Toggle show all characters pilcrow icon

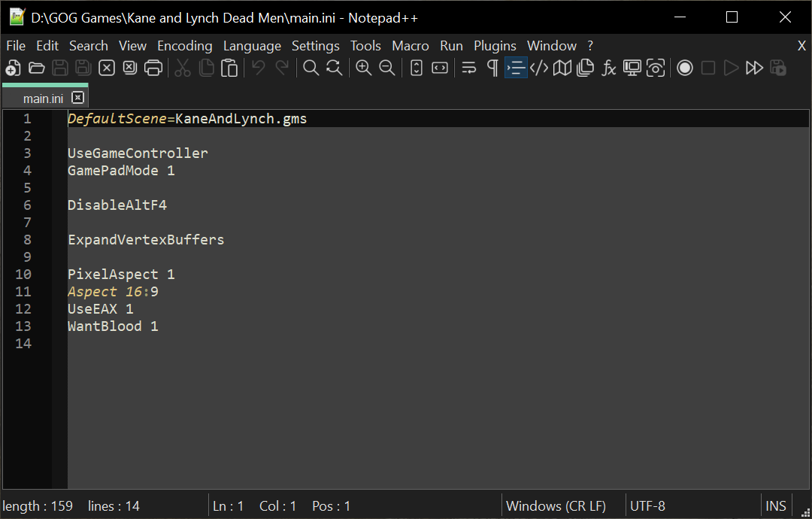[492, 68]
